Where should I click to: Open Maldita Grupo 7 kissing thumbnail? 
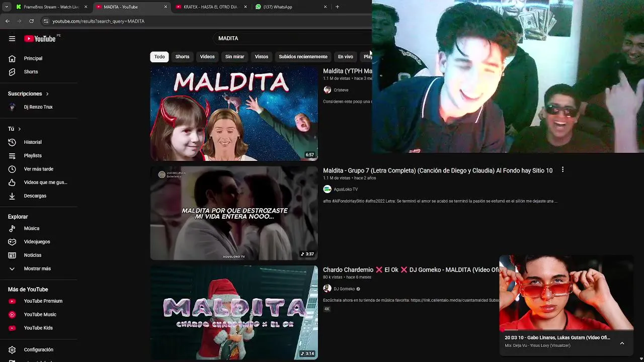[x=234, y=213]
